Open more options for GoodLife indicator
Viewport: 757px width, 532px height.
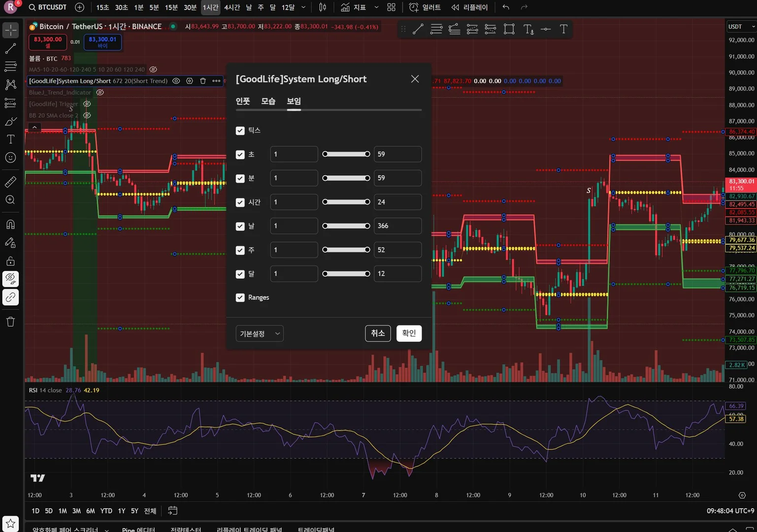(x=216, y=81)
